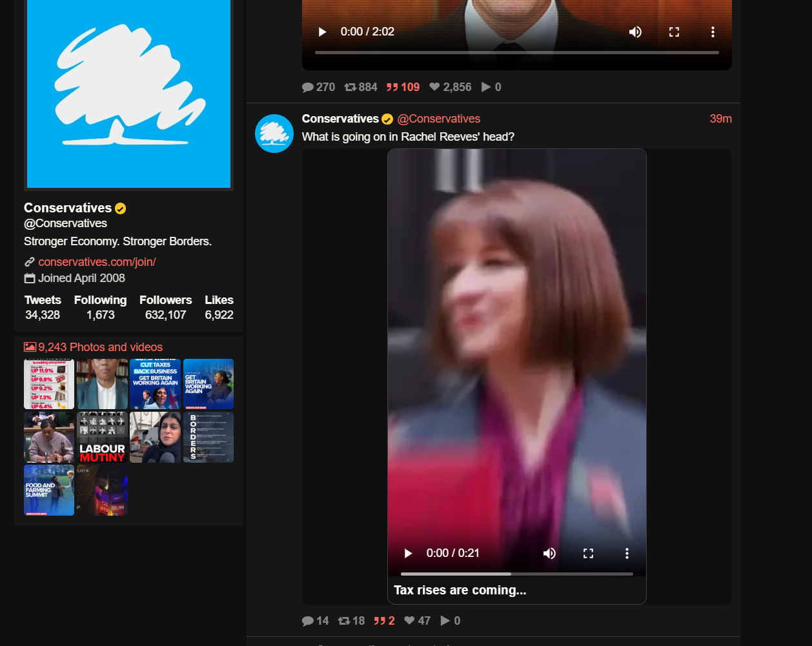Open the media thumbnail of the woman by bookshelves
The height and width of the screenshot is (646, 812).
(x=102, y=384)
